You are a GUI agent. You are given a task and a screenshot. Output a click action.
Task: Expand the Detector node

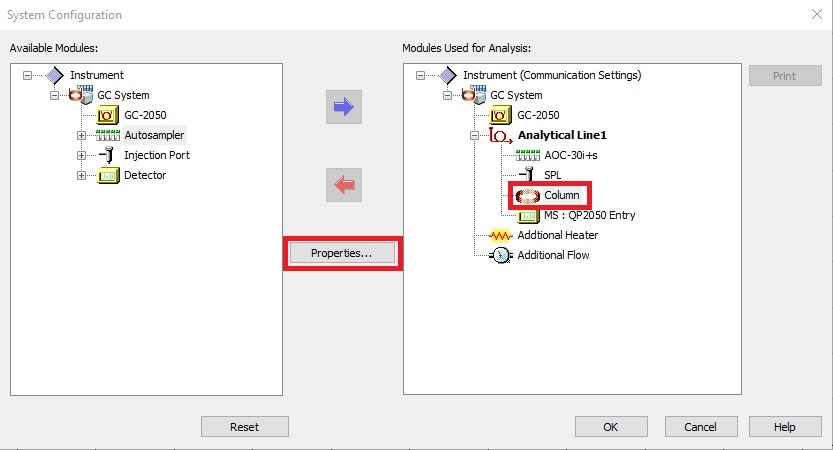pyautogui.click(x=81, y=175)
